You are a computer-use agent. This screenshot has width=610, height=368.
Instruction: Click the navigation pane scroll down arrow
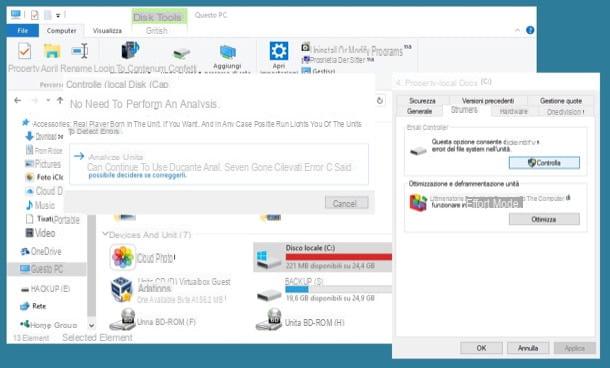pos(91,325)
